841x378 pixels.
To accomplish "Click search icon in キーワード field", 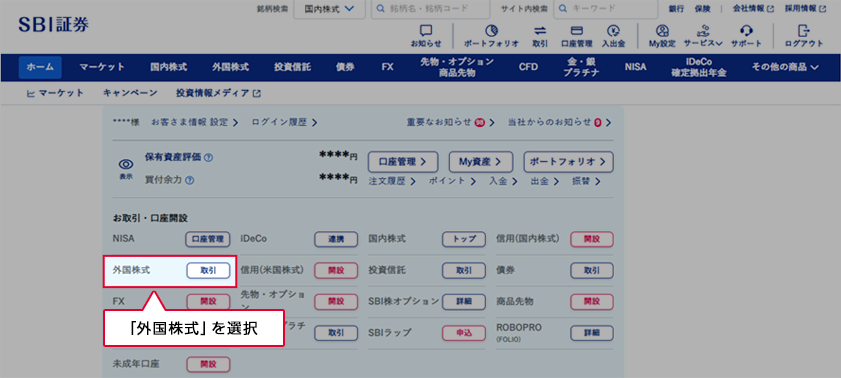I will pos(563,9).
